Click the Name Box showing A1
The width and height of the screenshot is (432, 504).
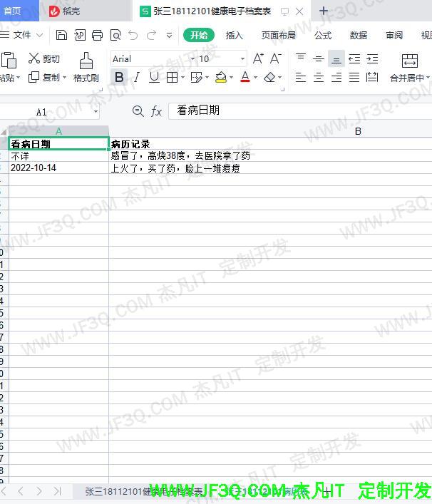coord(49,112)
